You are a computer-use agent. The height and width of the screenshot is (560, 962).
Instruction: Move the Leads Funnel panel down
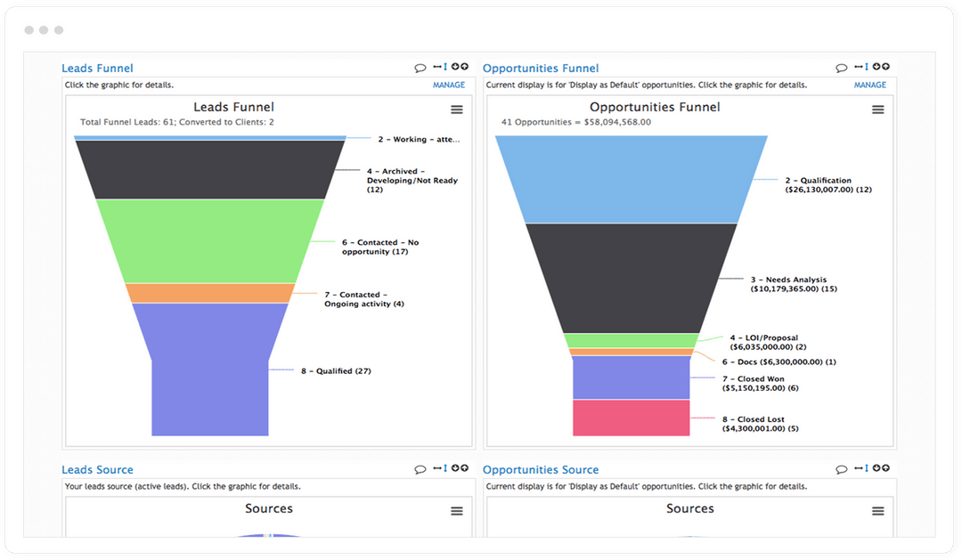pos(455,66)
